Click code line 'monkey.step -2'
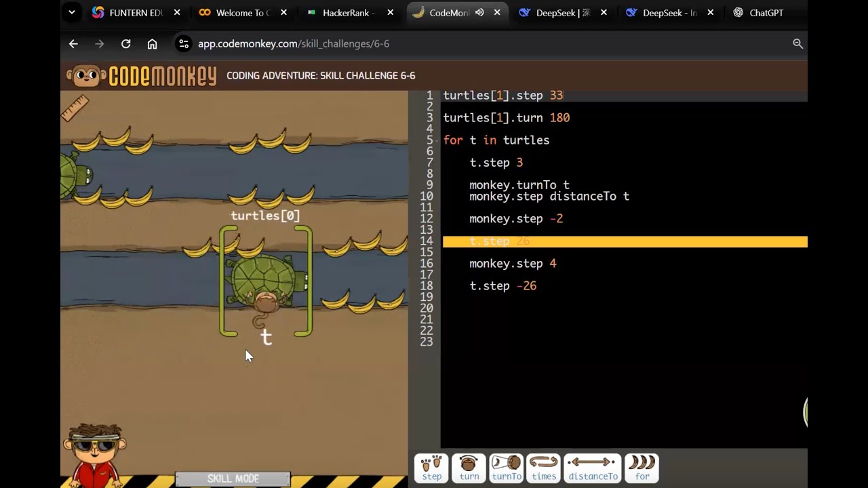This screenshot has height=488, width=868. click(516, 219)
